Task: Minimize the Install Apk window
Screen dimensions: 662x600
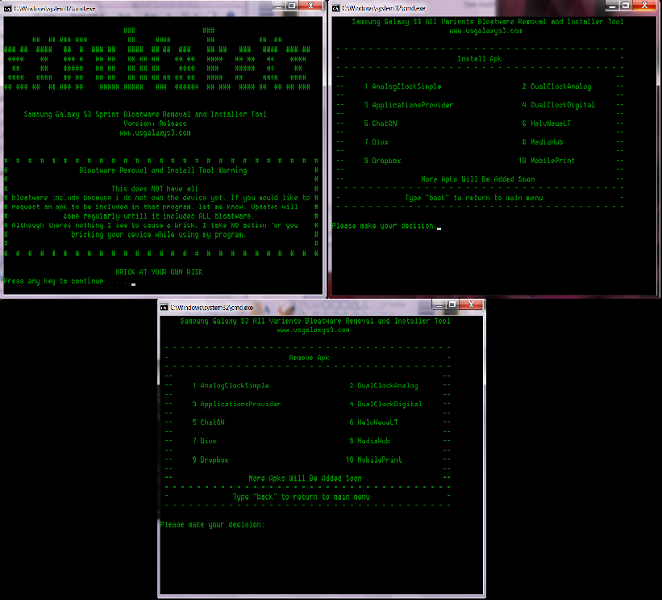Action: point(612,6)
